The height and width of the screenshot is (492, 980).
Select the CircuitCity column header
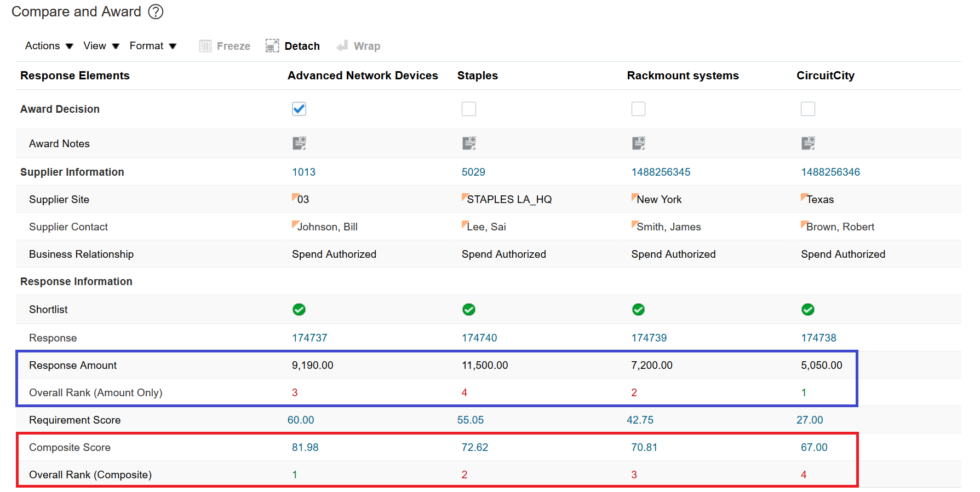tap(826, 76)
